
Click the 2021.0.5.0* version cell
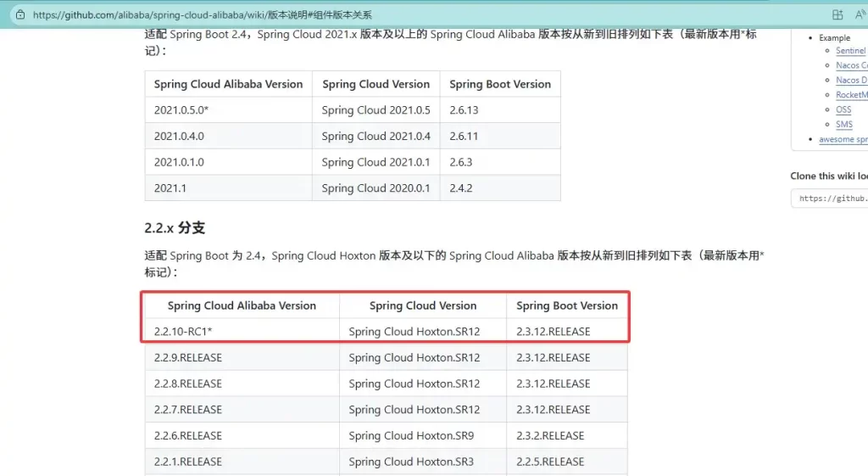pos(181,110)
